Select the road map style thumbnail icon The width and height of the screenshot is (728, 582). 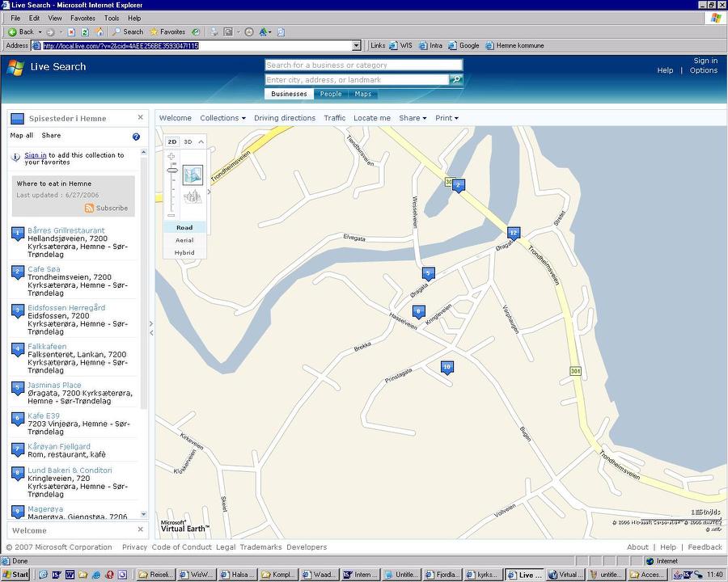click(193, 174)
